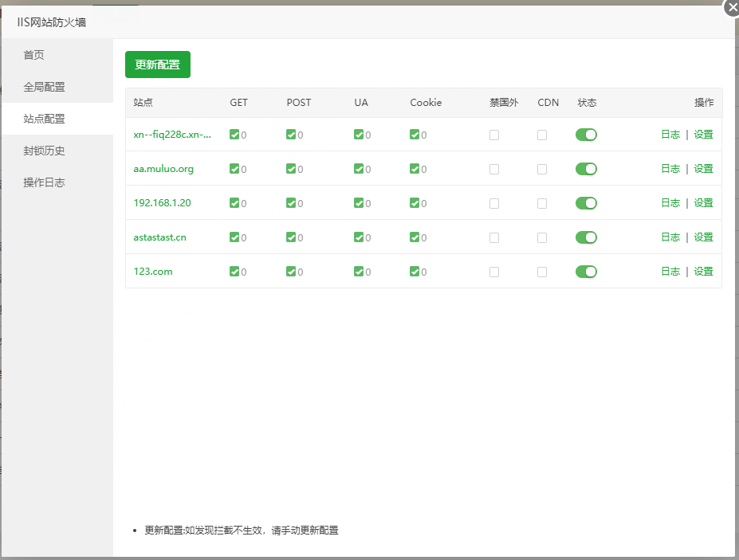The height and width of the screenshot is (560, 739).
Task: Toggle status switch for 123.com
Action: point(586,272)
